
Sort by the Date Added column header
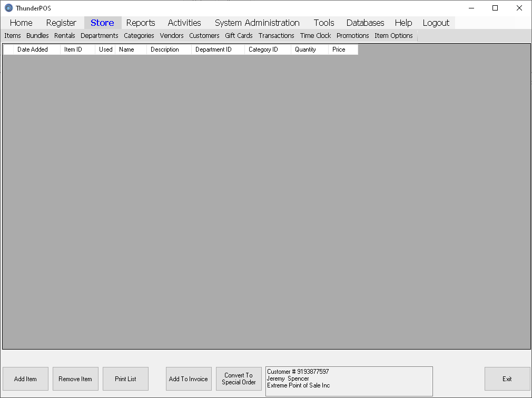pos(33,49)
